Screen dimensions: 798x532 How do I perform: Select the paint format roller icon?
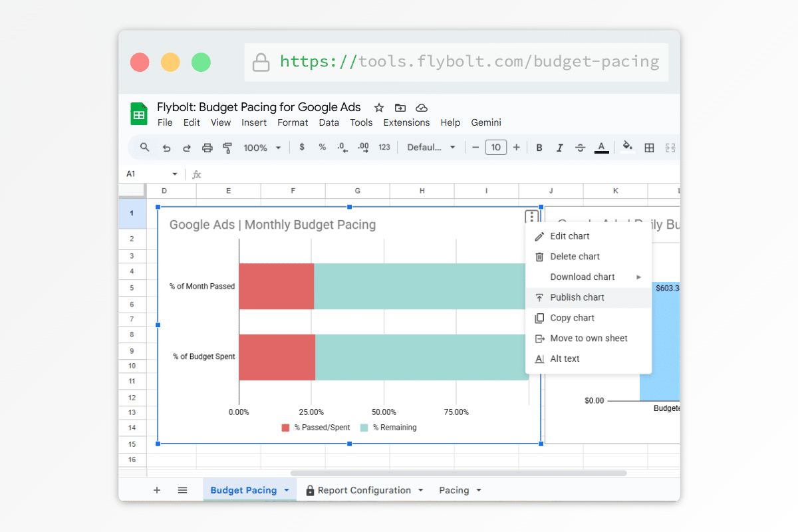click(227, 148)
